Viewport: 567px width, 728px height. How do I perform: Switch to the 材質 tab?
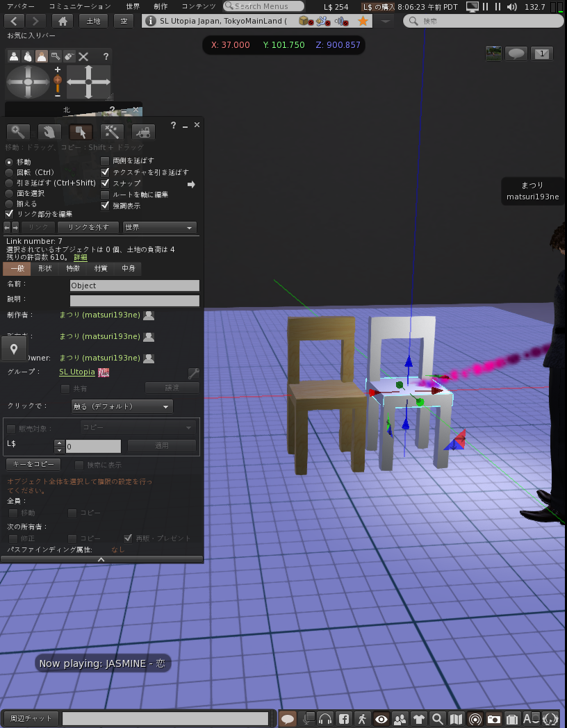tap(101, 268)
